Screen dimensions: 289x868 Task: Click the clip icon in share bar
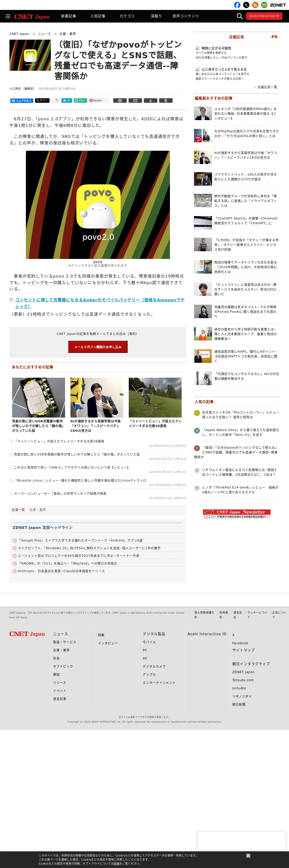click(166, 101)
